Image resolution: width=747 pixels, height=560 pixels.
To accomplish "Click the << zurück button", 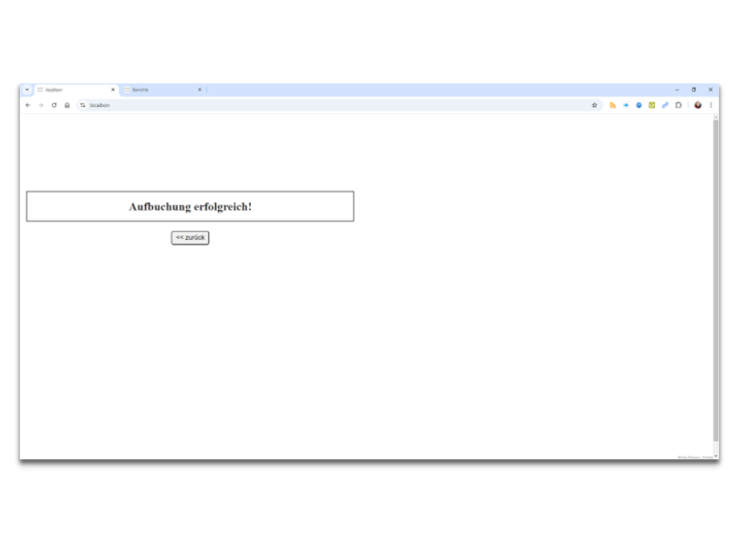I will (190, 237).
